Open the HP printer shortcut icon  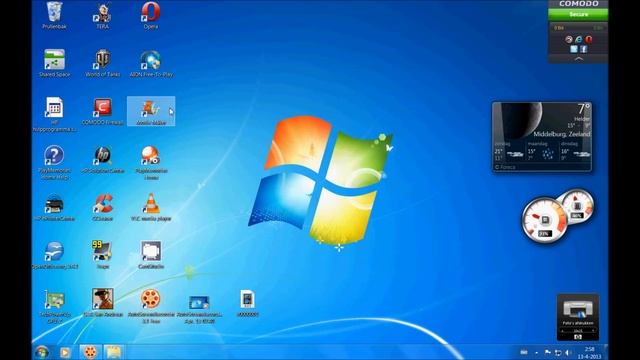coord(54,207)
